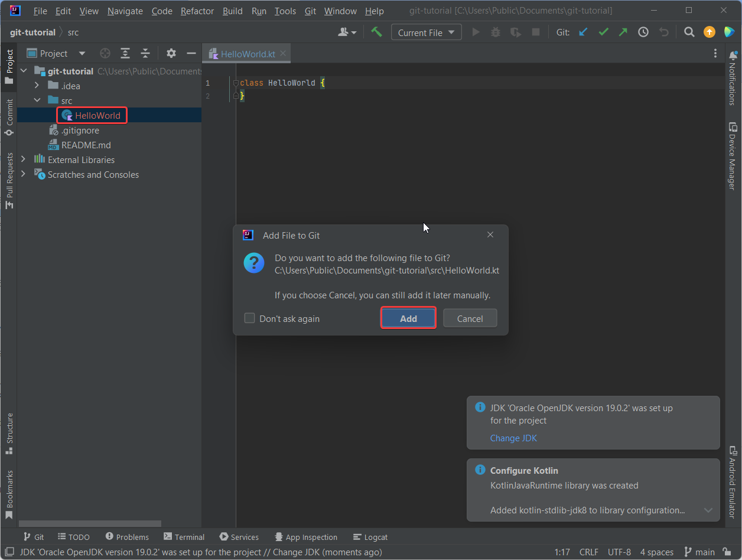
Task: Enable the Don't ask again checkbox
Action: [249, 318]
